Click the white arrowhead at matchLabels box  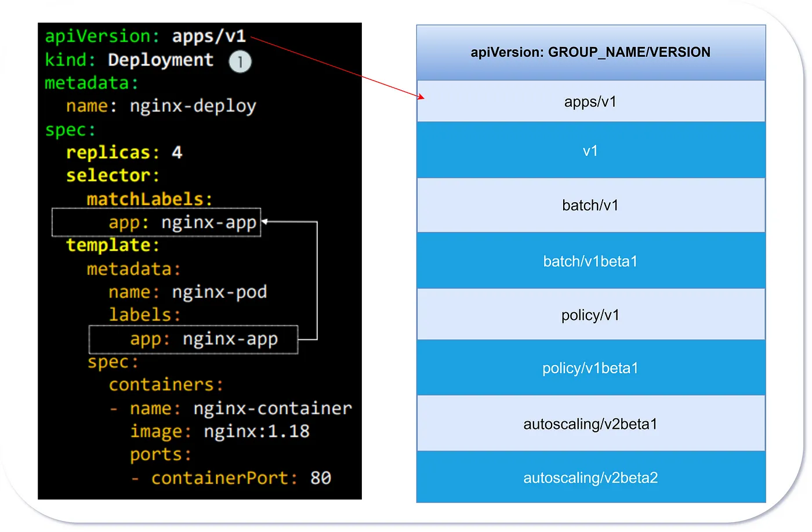tap(264, 221)
